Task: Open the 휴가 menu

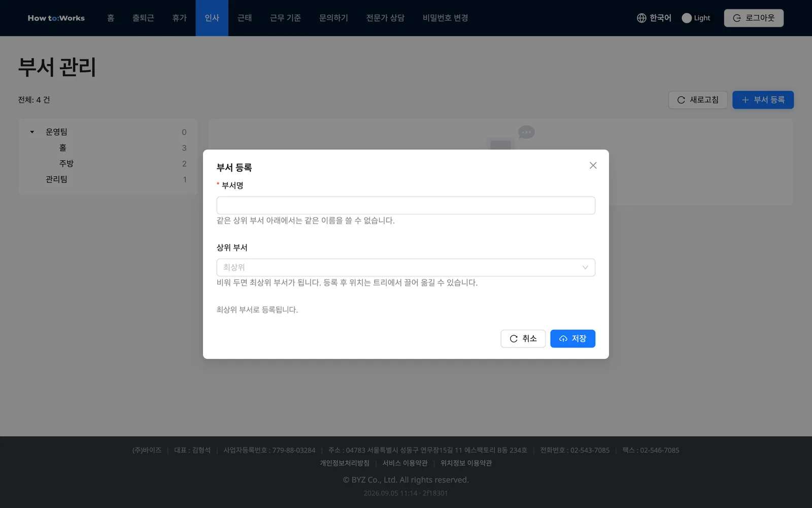Action: pos(179,18)
